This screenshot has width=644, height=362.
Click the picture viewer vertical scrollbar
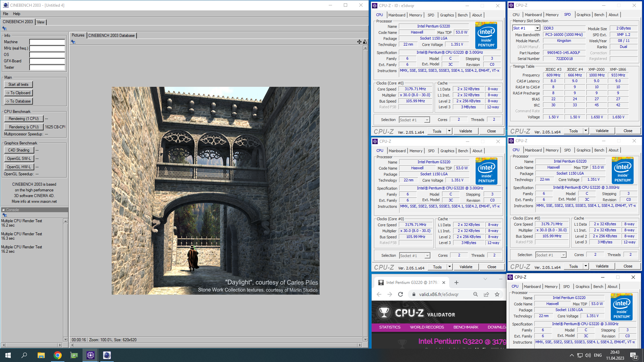[365, 193]
